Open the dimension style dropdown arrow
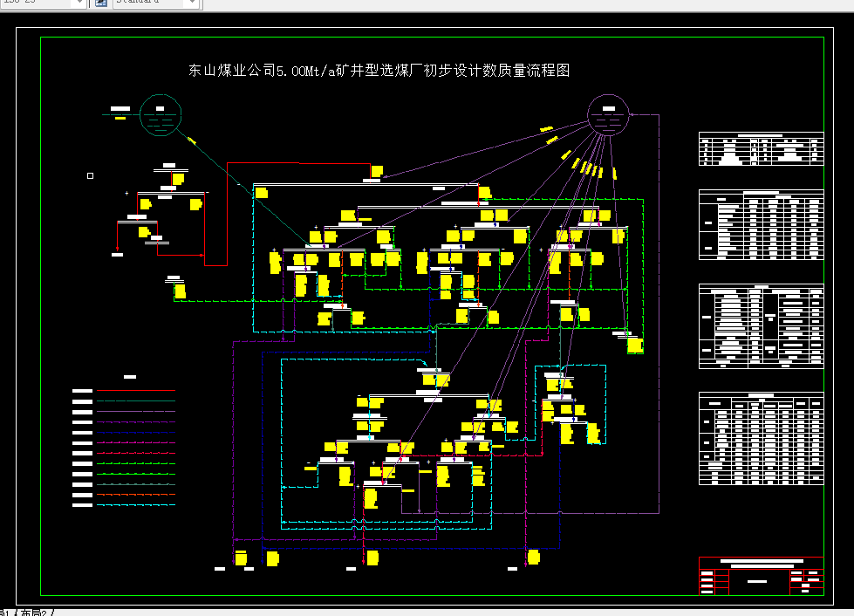Viewport: 854px width, 616px height. pos(79,3)
